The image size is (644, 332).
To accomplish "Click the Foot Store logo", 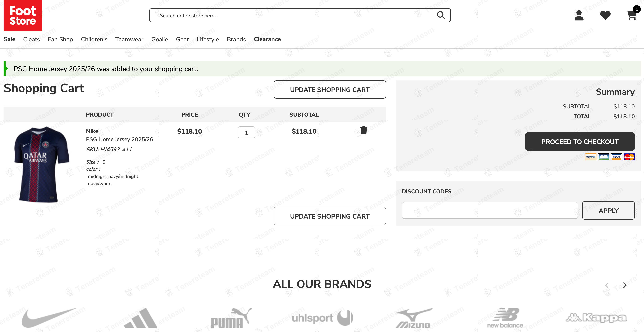I will tap(23, 16).
